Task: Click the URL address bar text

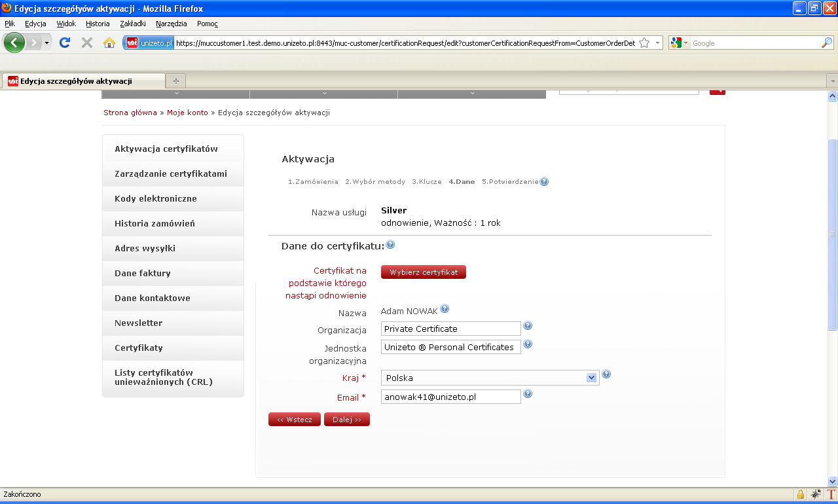Action: click(405, 43)
